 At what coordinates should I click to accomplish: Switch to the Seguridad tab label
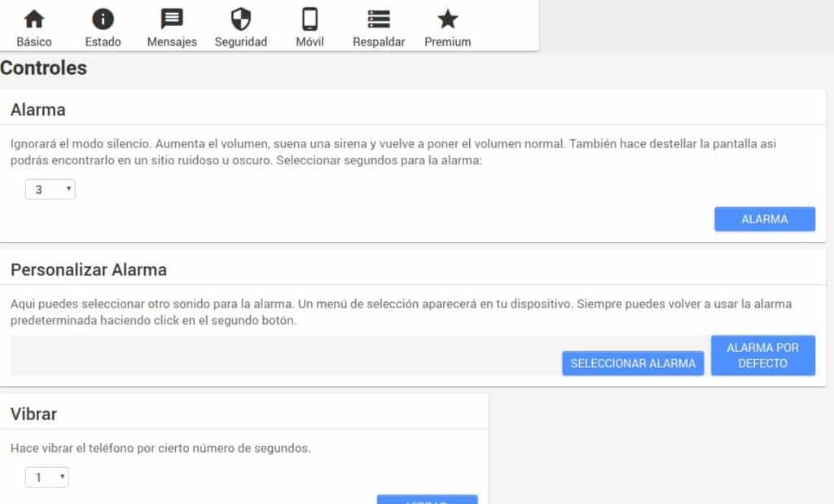(x=241, y=42)
